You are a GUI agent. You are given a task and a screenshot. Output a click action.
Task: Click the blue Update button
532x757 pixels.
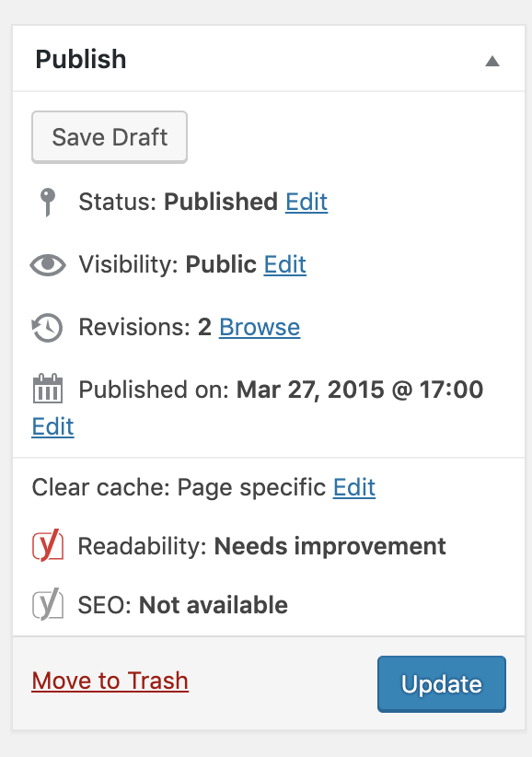coord(441,684)
